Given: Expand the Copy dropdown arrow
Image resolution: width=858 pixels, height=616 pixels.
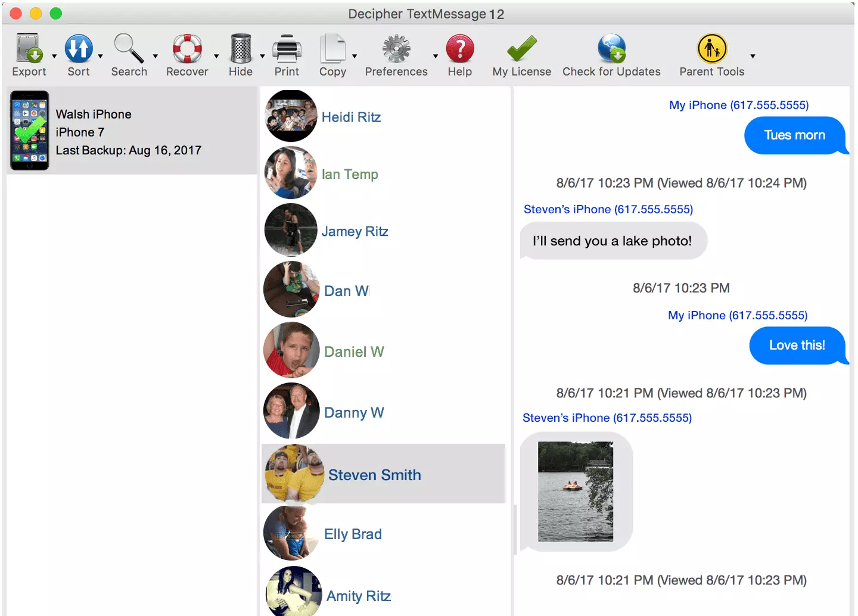Looking at the screenshot, I should (355, 56).
